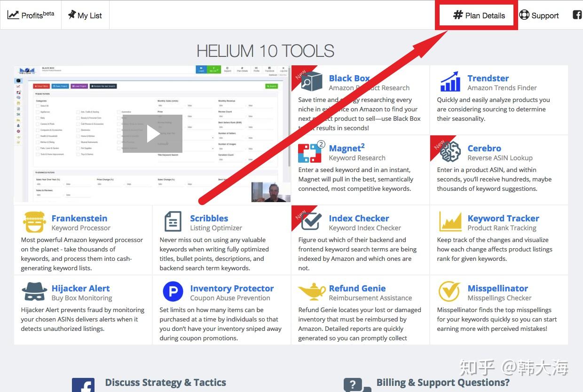
Task: Click 'Misspellings Checker' subtitle text
Action: click(x=499, y=298)
